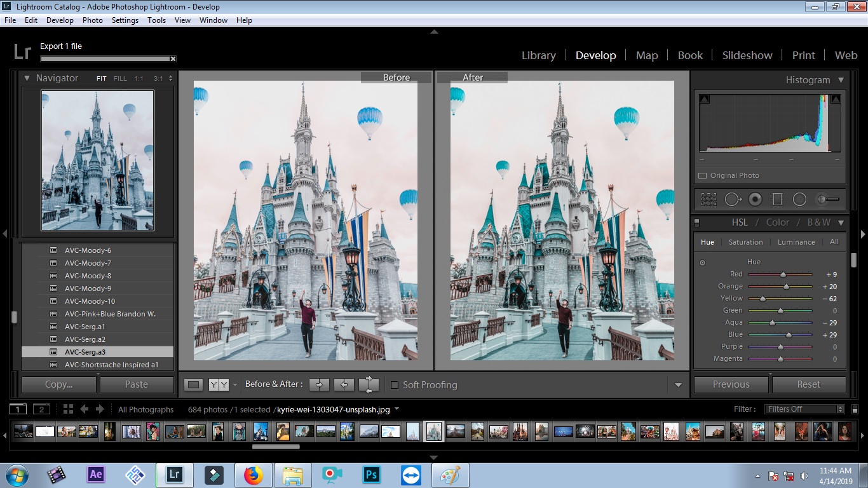868x488 pixels.
Task: Switch to the Luminance tab
Action: pos(796,242)
